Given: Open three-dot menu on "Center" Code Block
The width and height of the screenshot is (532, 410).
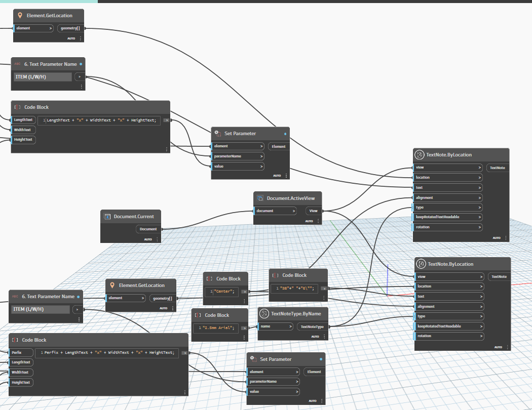Looking at the screenshot, I should [245, 301].
